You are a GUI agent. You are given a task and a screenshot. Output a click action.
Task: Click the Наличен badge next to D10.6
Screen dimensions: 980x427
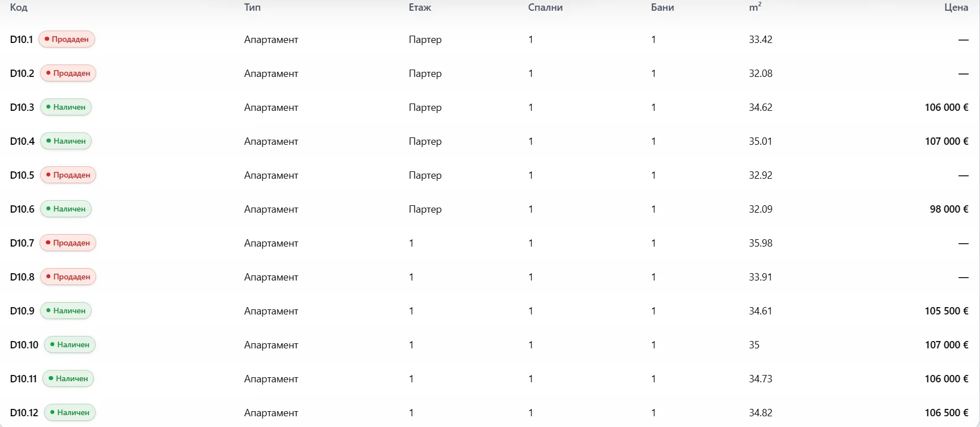click(66, 209)
